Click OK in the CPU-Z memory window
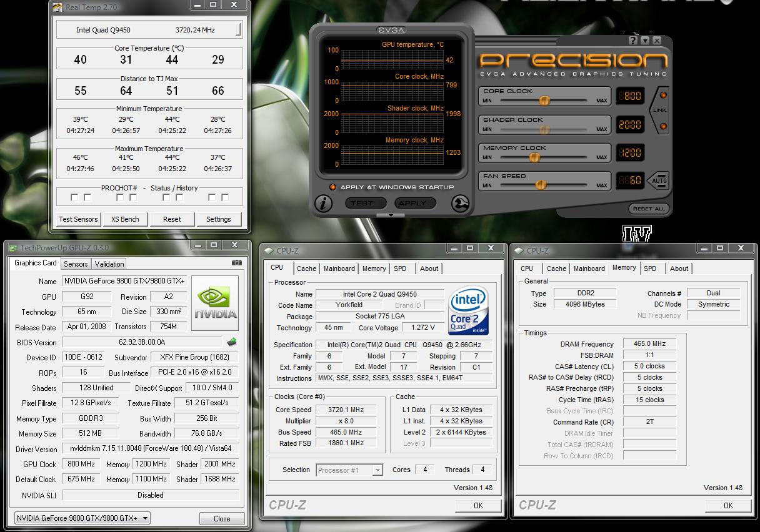The height and width of the screenshot is (532, 760). click(x=728, y=506)
